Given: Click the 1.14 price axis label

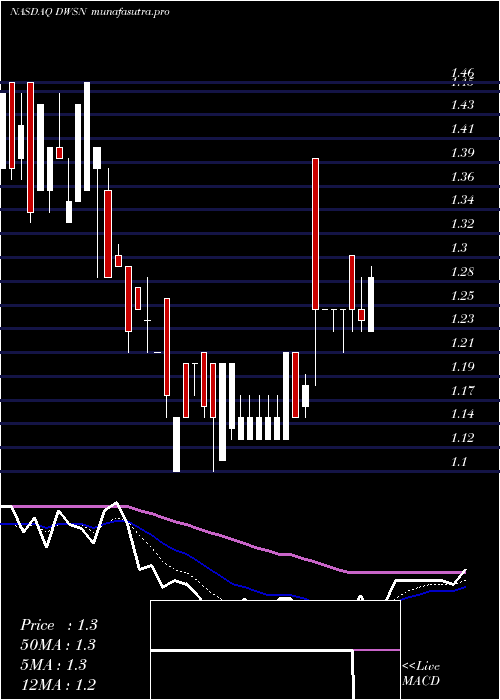Looking at the screenshot, I should pos(462,414).
